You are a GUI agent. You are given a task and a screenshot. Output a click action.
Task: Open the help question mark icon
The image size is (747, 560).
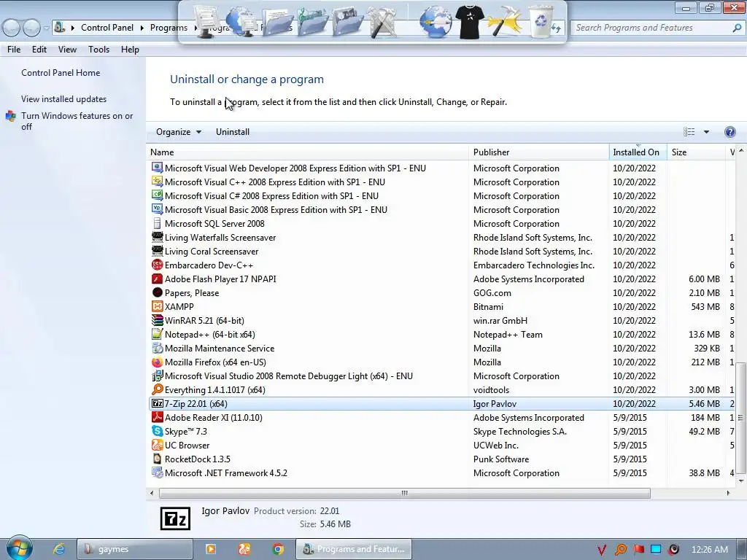(729, 132)
